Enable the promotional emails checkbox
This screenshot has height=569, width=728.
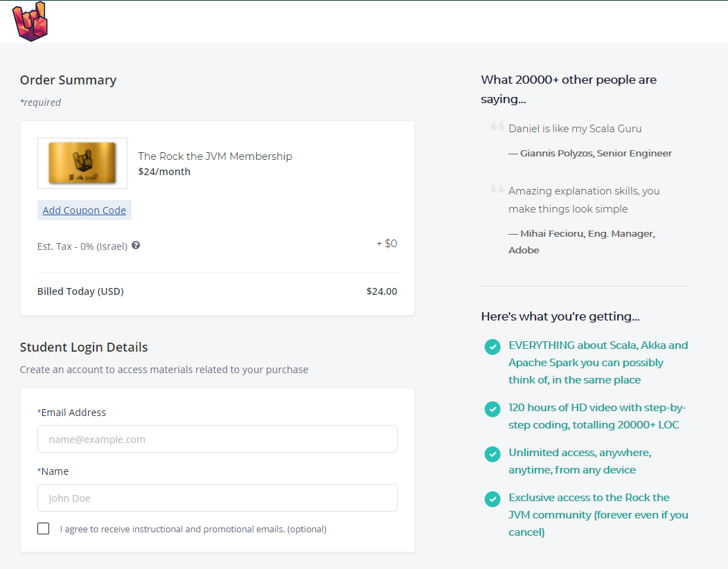pos(43,528)
